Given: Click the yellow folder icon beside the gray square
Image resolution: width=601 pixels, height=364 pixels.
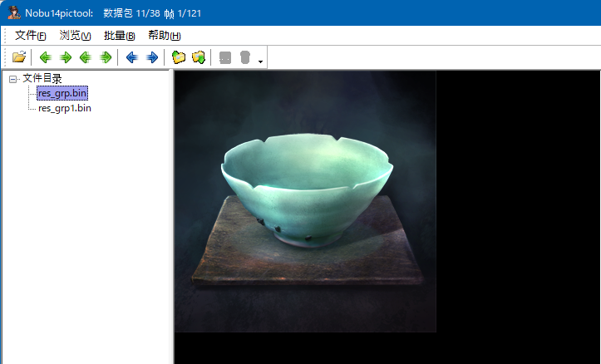Looking at the screenshot, I should (199, 57).
